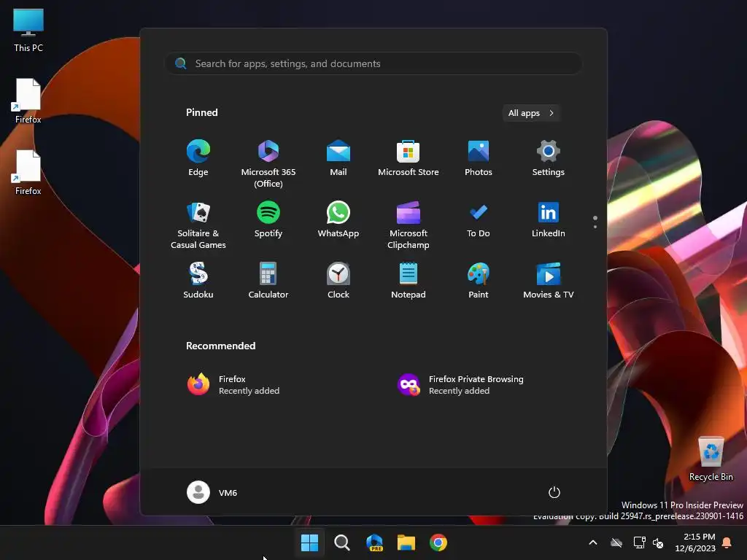Image resolution: width=747 pixels, height=560 pixels.
Task: Open Microsoft Store
Action: (409, 158)
